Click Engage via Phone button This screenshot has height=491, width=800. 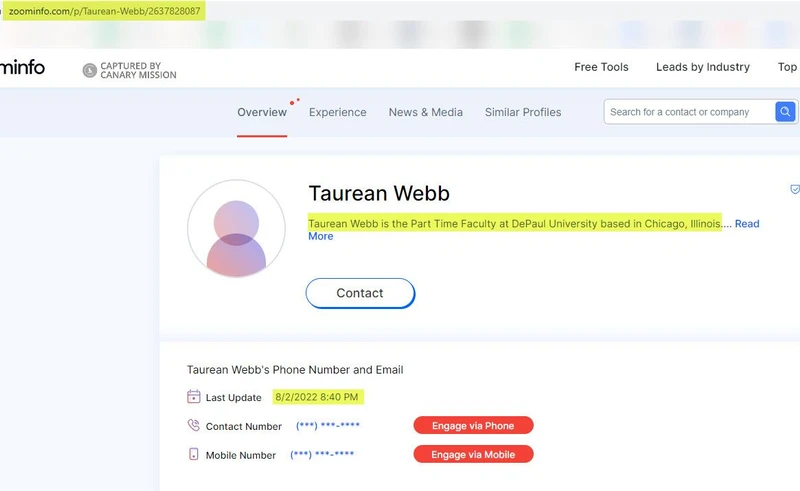[x=473, y=425]
